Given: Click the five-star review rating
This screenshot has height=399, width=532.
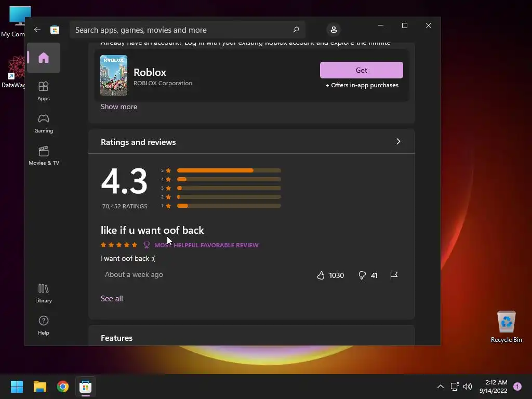Looking at the screenshot, I should tap(119, 245).
